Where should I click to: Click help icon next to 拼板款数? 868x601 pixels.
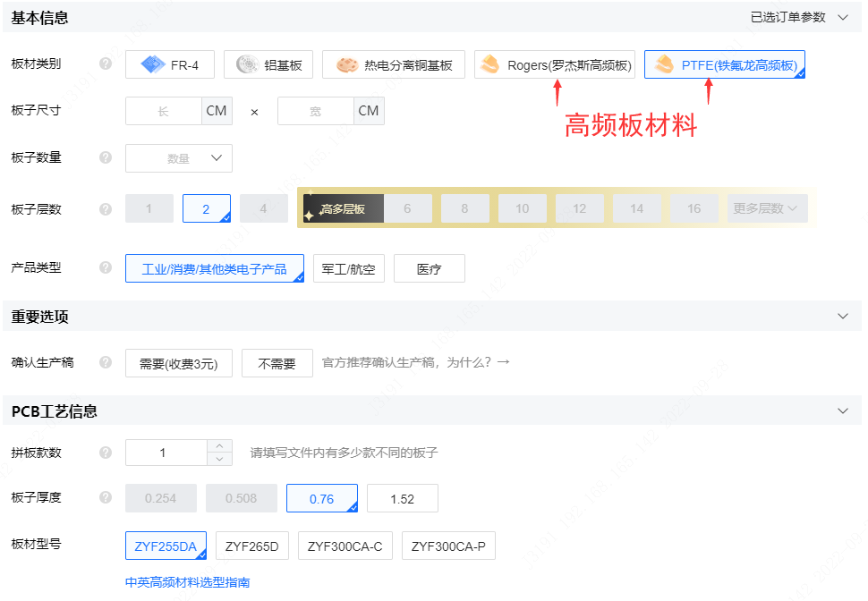[106, 453]
